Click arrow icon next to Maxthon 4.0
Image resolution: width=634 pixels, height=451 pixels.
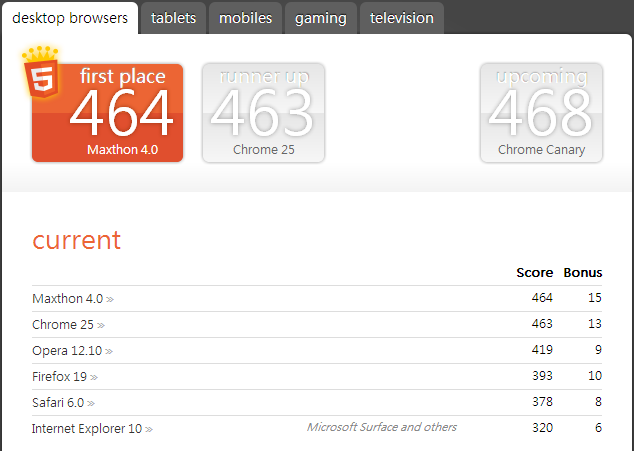point(111,299)
